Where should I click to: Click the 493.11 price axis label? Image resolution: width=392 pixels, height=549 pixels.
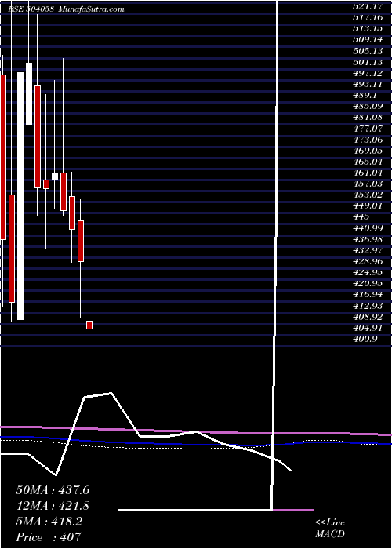coord(368,84)
